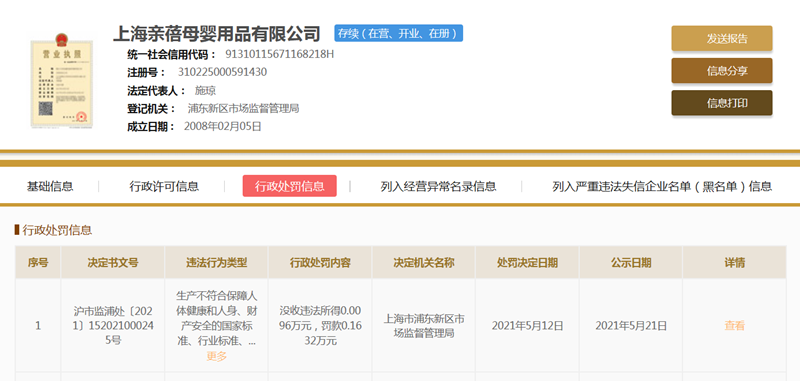Screen dimensions: 800x381
Task: Click establishment date 2008年02月05日
Action: (x=222, y=126)
